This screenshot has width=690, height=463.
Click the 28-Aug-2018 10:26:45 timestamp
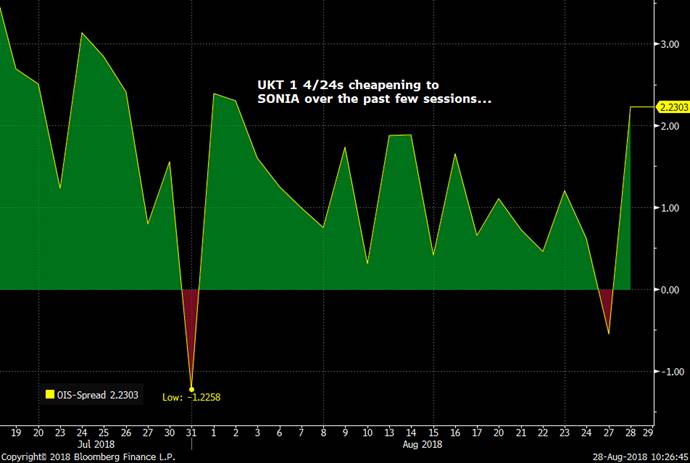640,457
